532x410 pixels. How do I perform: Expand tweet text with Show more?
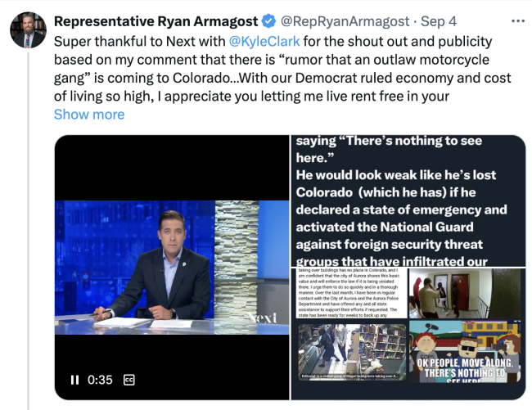[x=89, y=115]
